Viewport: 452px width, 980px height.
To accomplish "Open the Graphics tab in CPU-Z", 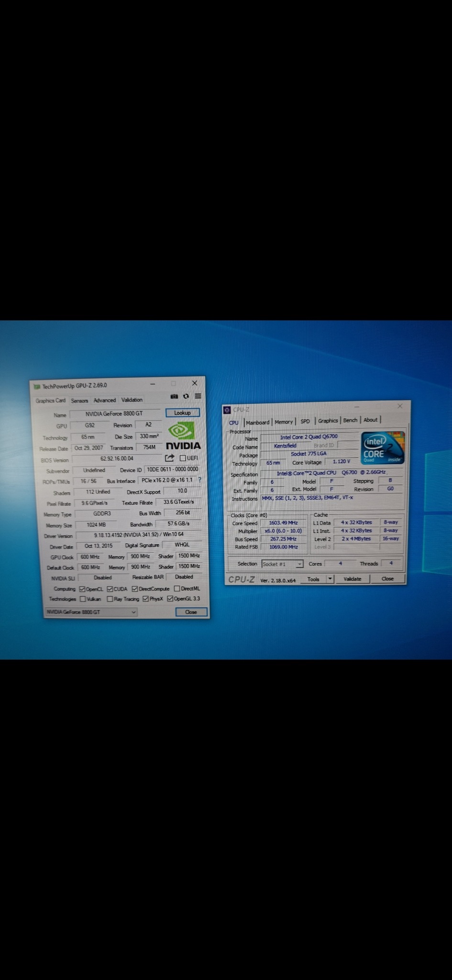I will click(x=328, y=421).
